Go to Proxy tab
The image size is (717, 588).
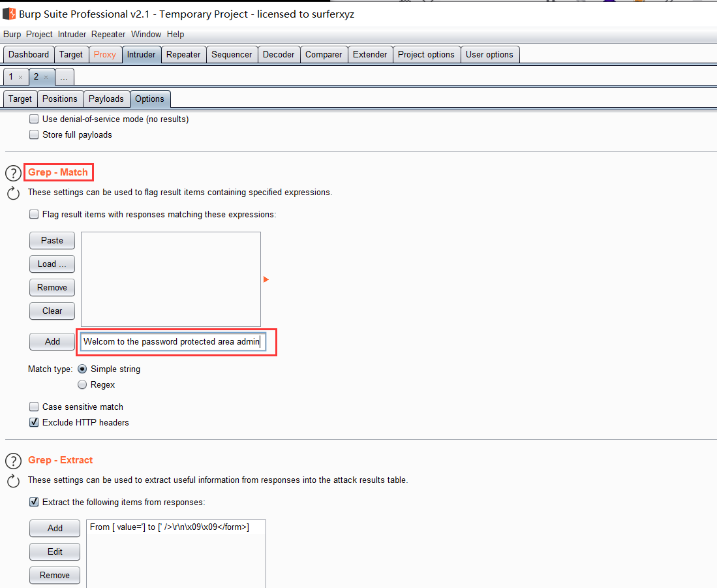point(105,54)
